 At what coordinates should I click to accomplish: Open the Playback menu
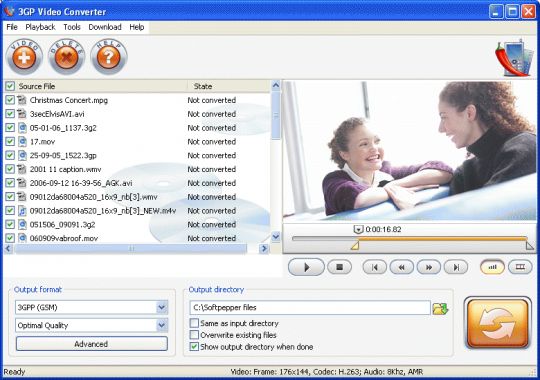click(40, 27)
